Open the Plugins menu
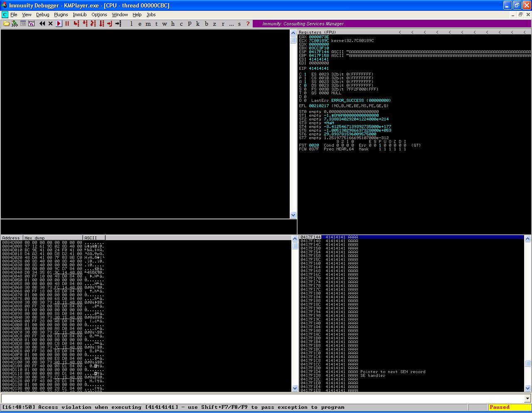Image resolution: width=532 pixels, height=413 pixels. point(61,15)
